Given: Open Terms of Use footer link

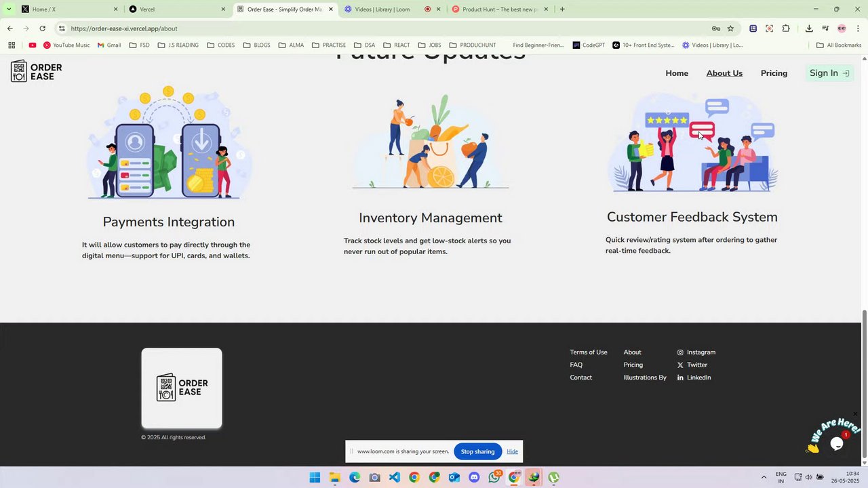Looking at the screenshot, I should pyautogui.click(x=589, y=352).
